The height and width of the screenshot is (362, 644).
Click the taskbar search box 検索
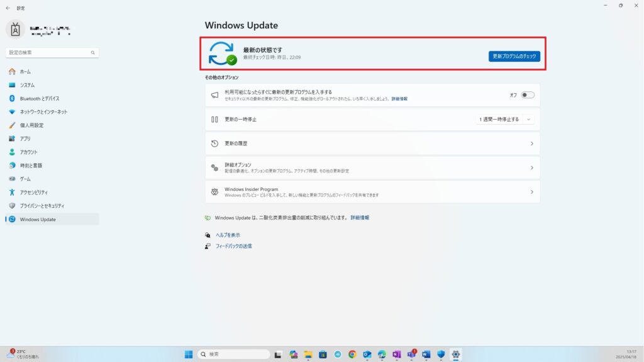[x=233, y=354]
